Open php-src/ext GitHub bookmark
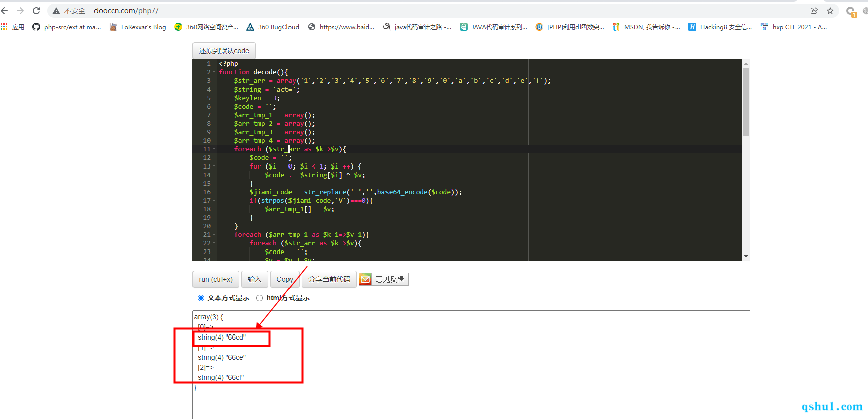 coord(66,27)
